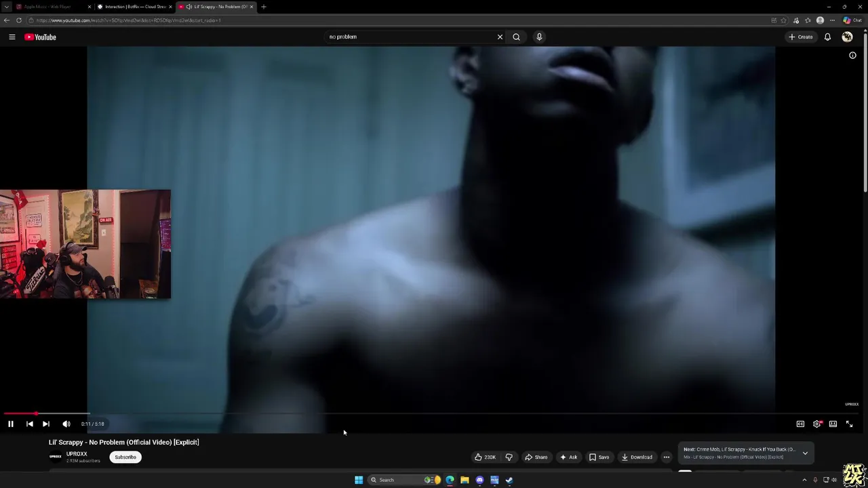
Task: Show video info card icon
Action: [x=852, y=56]
